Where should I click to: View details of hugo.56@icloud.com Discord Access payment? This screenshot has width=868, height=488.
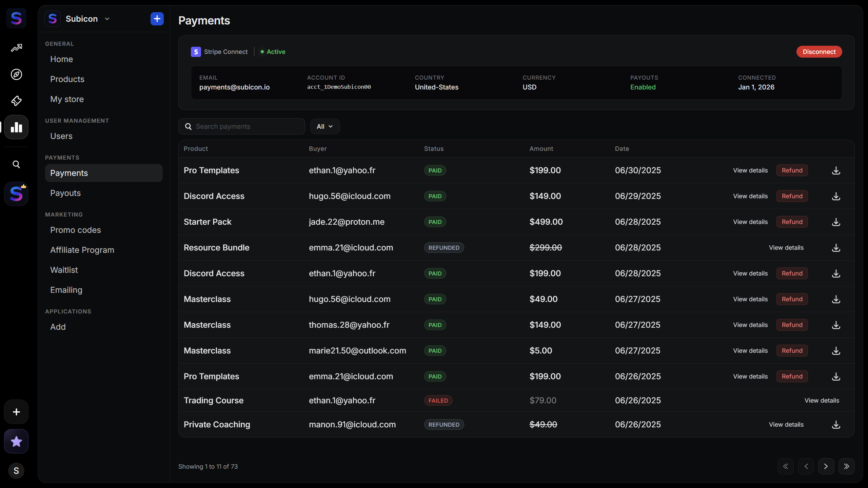(x=750, y=196)
